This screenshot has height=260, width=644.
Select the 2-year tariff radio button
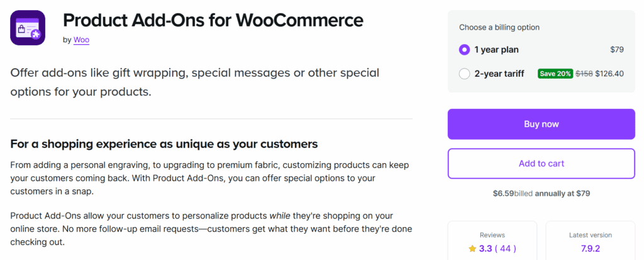(465, 74)
